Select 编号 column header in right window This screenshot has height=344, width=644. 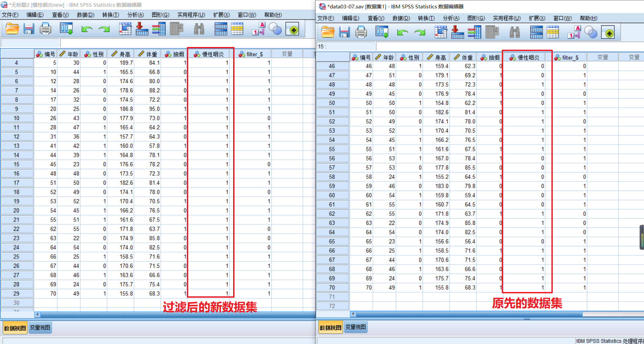(x=361, y=57)
